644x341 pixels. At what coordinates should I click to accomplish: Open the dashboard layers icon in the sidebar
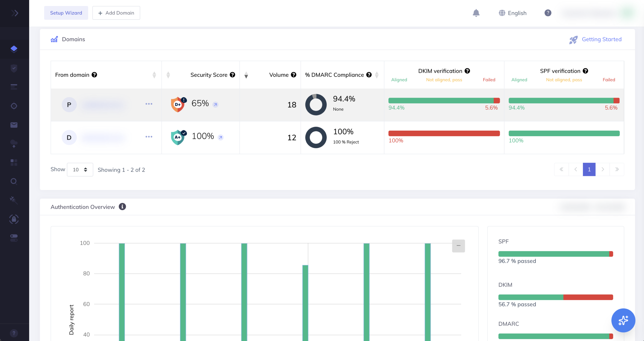pos(14,49)
